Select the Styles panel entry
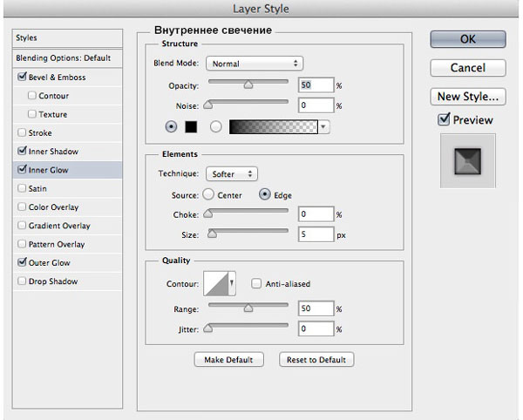523x420 pixels. point(67,38)
